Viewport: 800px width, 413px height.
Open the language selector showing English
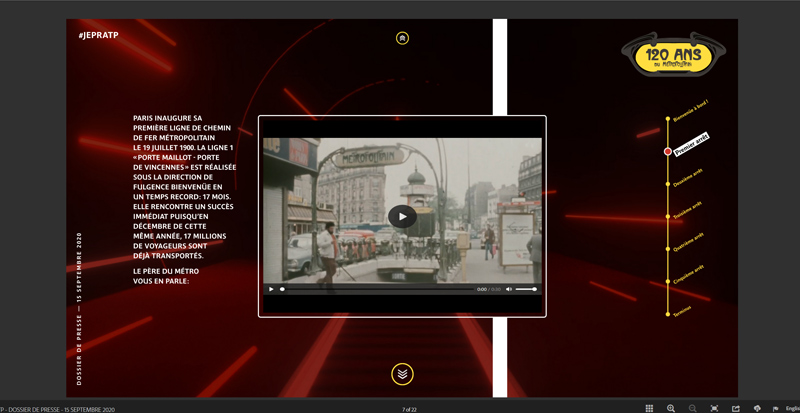coord(790,408)
